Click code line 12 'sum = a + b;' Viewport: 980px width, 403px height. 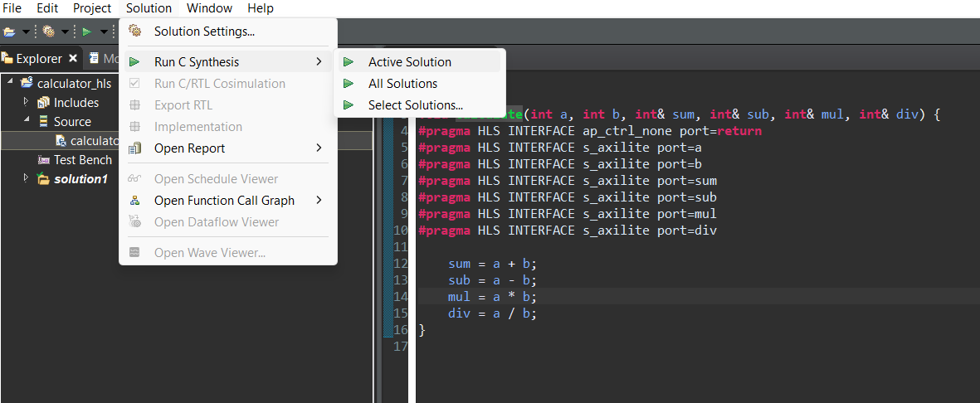[493, 264]
